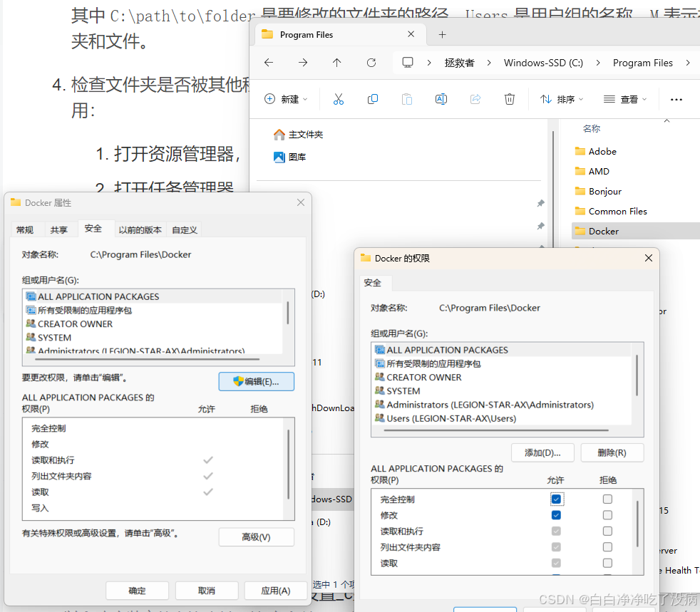The image size is (700, 612).
Task: Open a new Explorer tab with plus icon
Action: click(442, 34)
